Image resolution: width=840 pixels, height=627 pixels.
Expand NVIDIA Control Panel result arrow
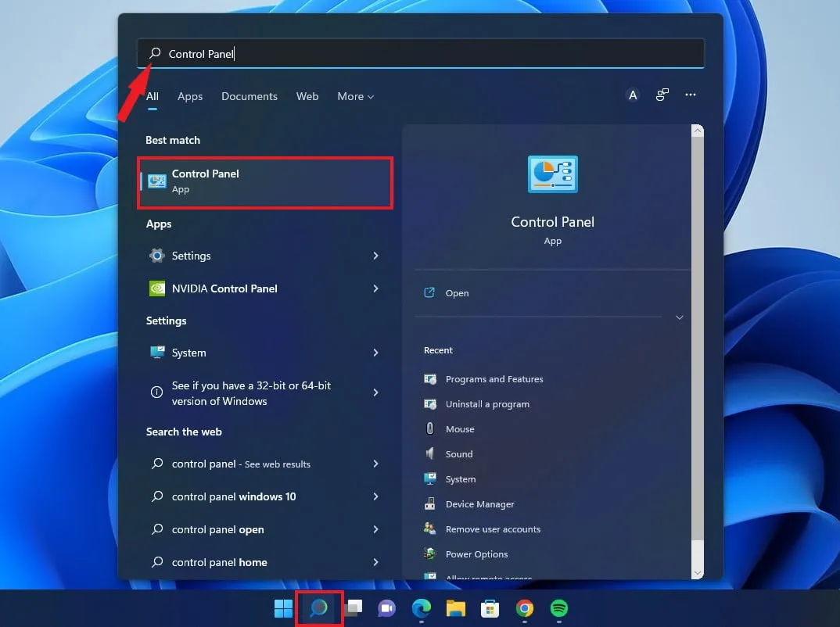(x=375, y=288)
